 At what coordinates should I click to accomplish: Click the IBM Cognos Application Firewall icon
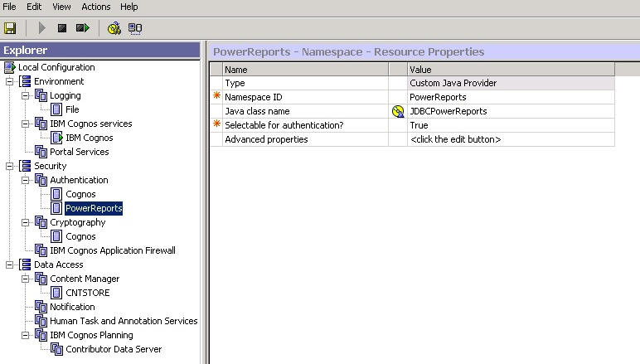[41, 250]
